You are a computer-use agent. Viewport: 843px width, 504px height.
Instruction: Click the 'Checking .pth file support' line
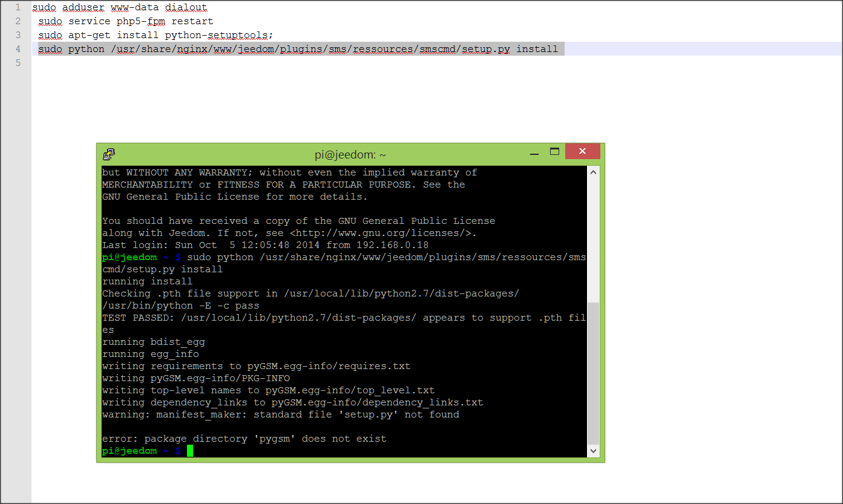[x=310, y=293]
